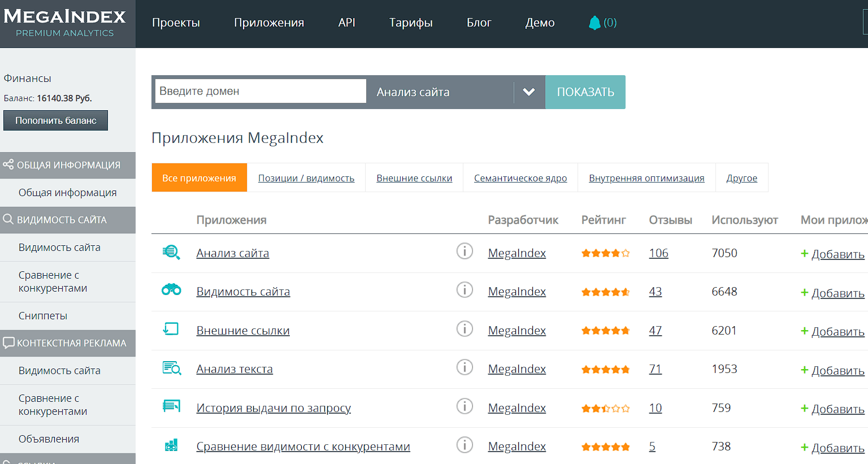This screenshot has height=464, width=868.
Task: Click the ПОКАЗАТЬ button
Action: 585,92
